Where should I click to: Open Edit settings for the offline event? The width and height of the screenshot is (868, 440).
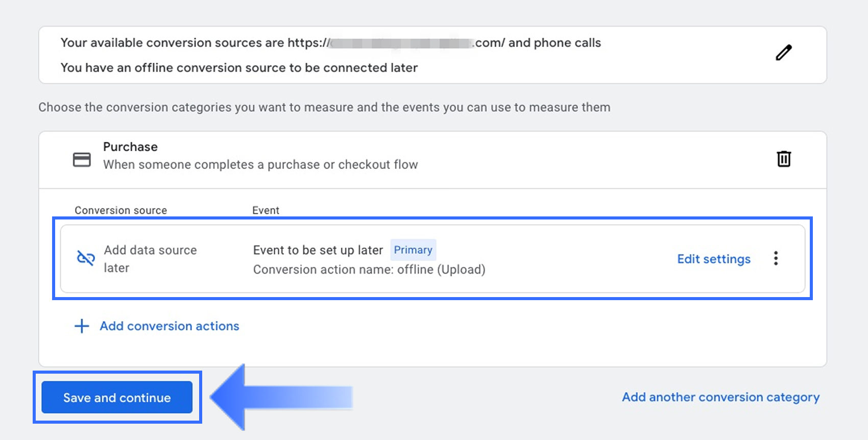pyautogui.click(x=713, y=259)
